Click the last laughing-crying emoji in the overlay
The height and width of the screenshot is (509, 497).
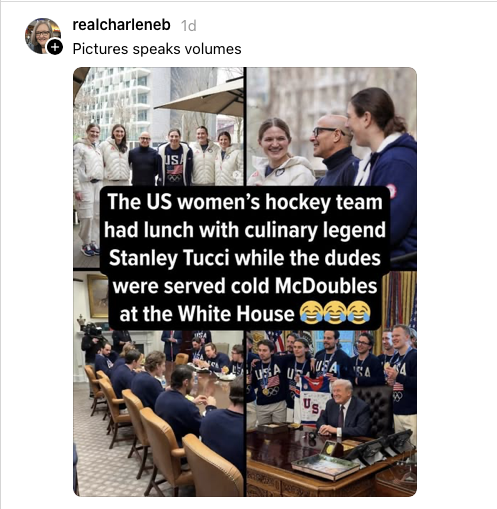pos(359,313)
